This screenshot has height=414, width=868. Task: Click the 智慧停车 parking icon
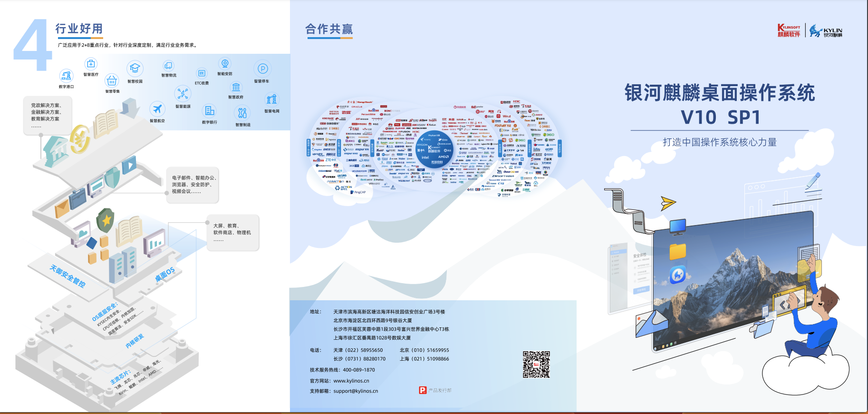[262, 69]
